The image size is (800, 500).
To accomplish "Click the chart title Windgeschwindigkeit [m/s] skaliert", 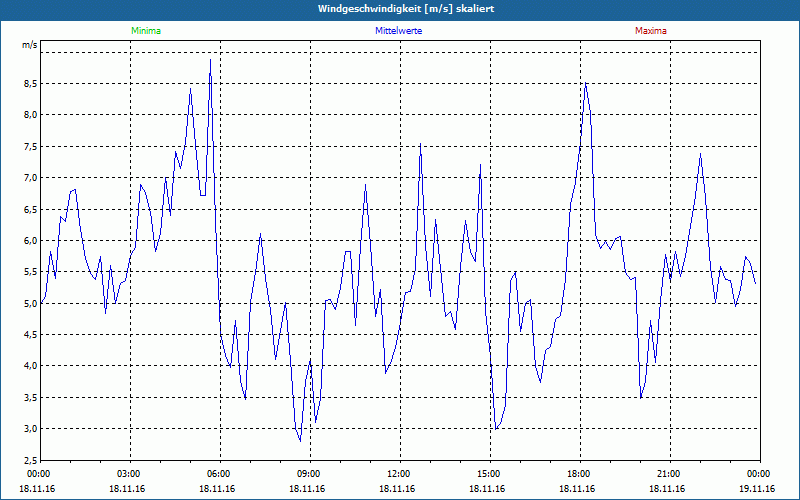I will click(x=406, y=9).
